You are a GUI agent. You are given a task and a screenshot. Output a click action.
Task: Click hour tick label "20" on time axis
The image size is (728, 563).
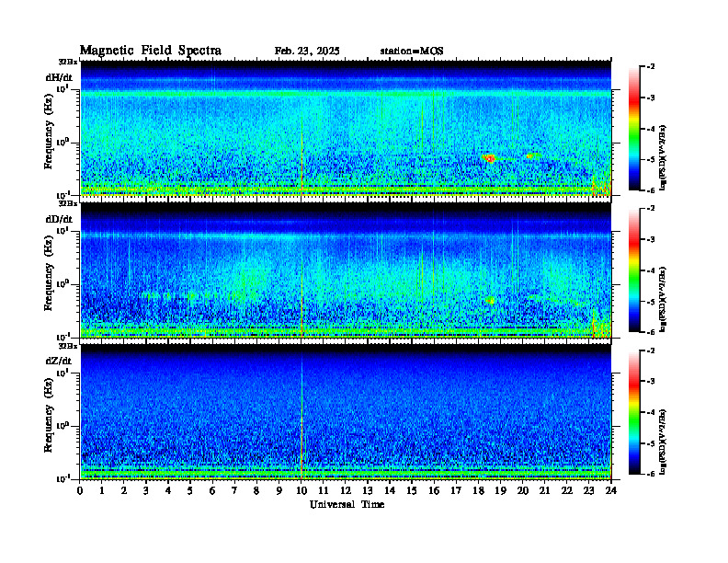pyautogui.click(x=523, y=491)
